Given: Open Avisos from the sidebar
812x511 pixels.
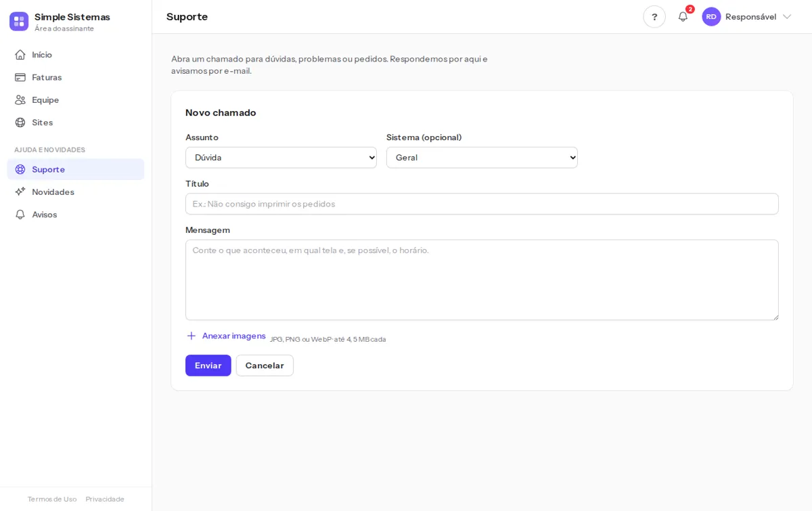Looking at the screenshot, I should [76, 215].
